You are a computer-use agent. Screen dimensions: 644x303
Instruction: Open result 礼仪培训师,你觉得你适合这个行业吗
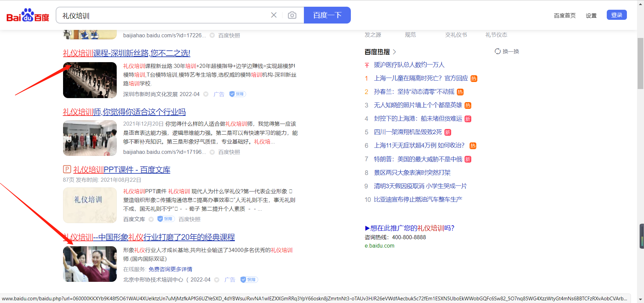point(124,112)
